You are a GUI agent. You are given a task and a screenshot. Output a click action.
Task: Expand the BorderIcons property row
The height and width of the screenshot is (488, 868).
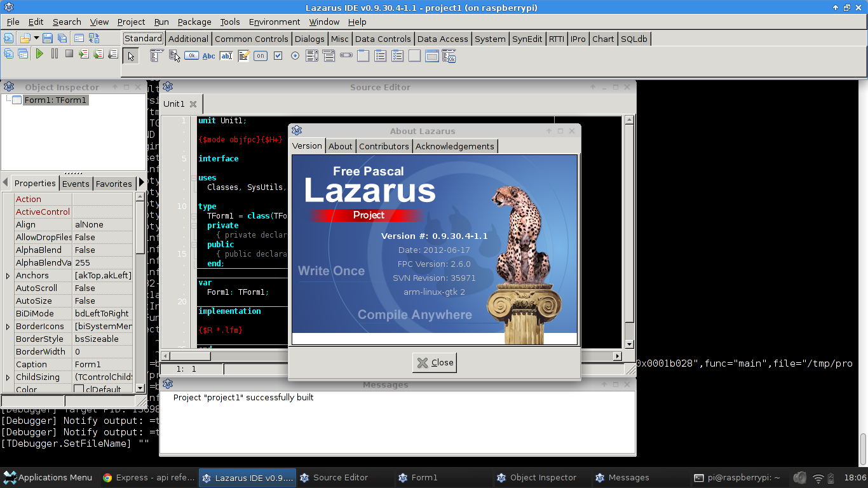(6, 326)
